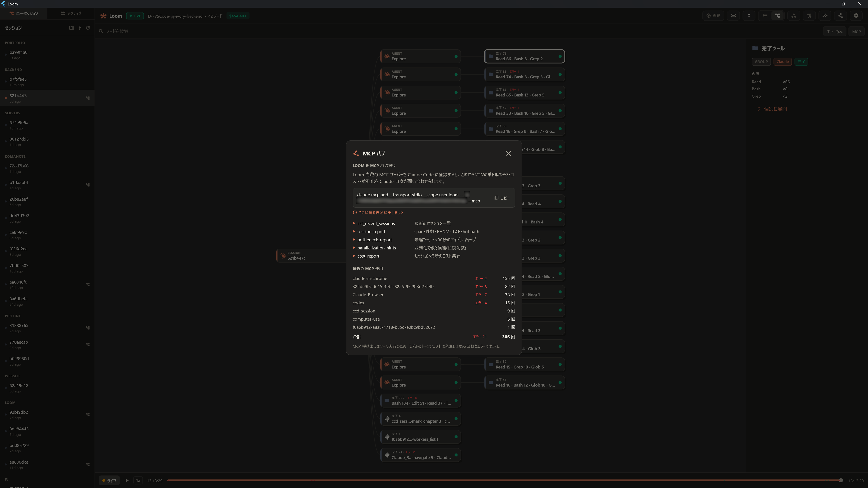Click the add folder icon in セッション header
The image size is (868, 488).
[71, 28]
